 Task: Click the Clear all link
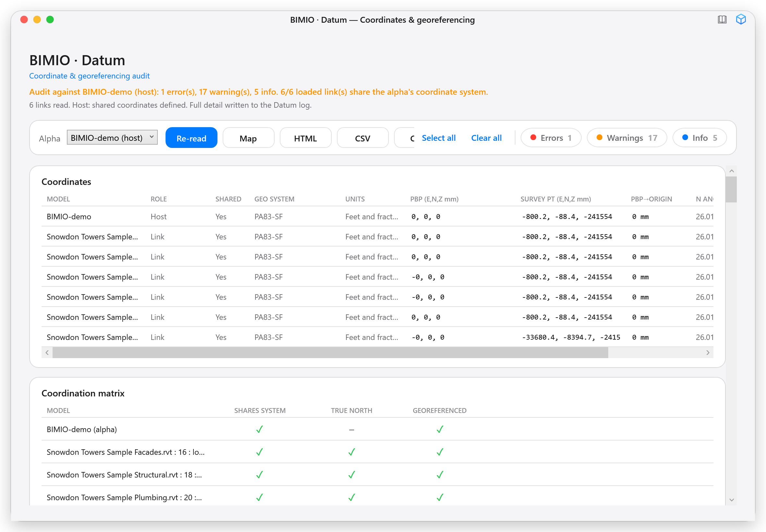[x=486, y=138]
